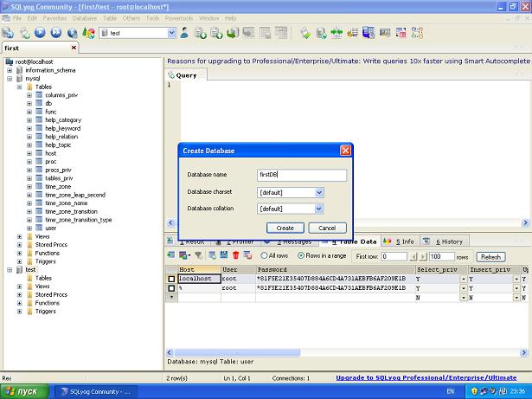Collapse the test database node
The height and width of the screenshot is (399, 532).
click(10, 270)
